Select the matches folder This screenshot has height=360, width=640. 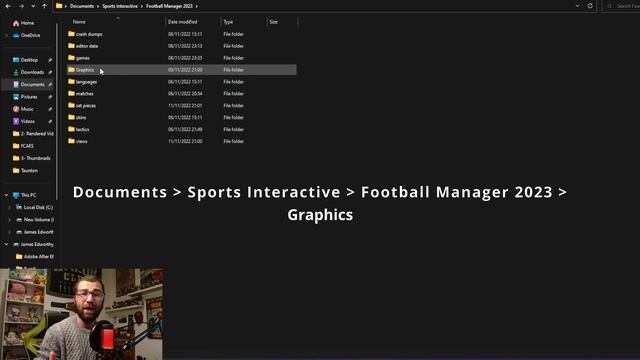(182, 93)
